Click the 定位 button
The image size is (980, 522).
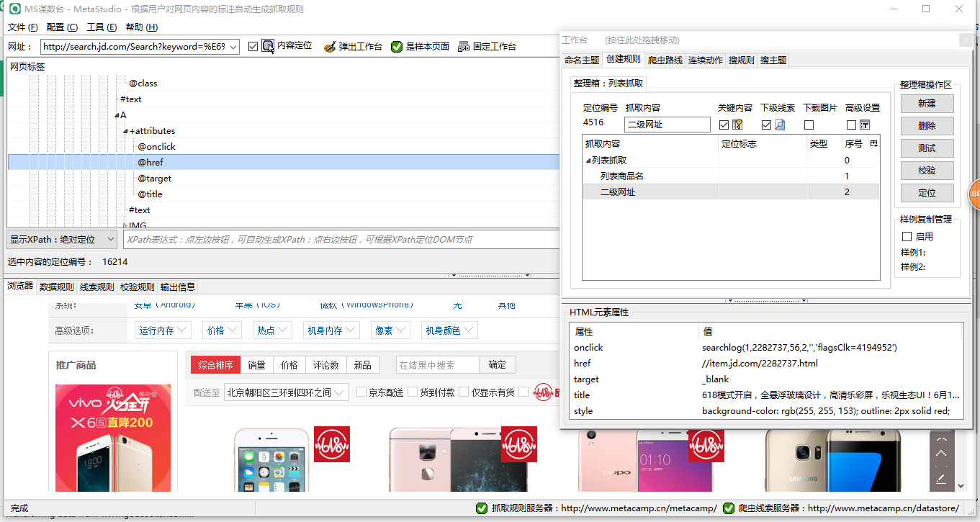click(x=927, y=193)
